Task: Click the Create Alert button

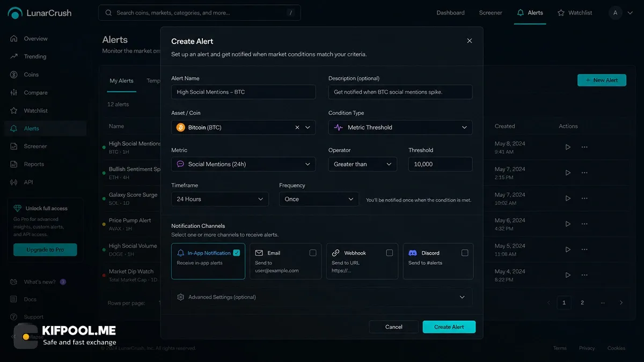Action: pos(449,327)
